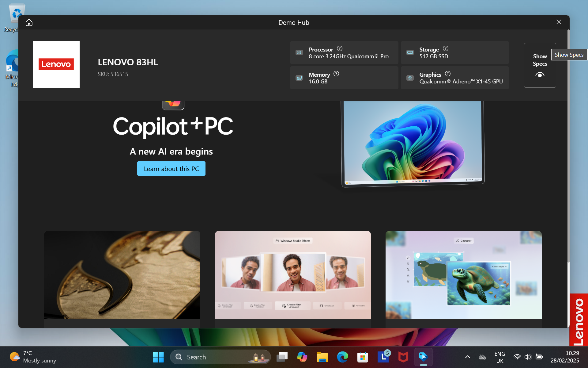Viewport: 588px width, 368px height.
Task: Open Memory help question mark
Action: click(x=336, y=74)
